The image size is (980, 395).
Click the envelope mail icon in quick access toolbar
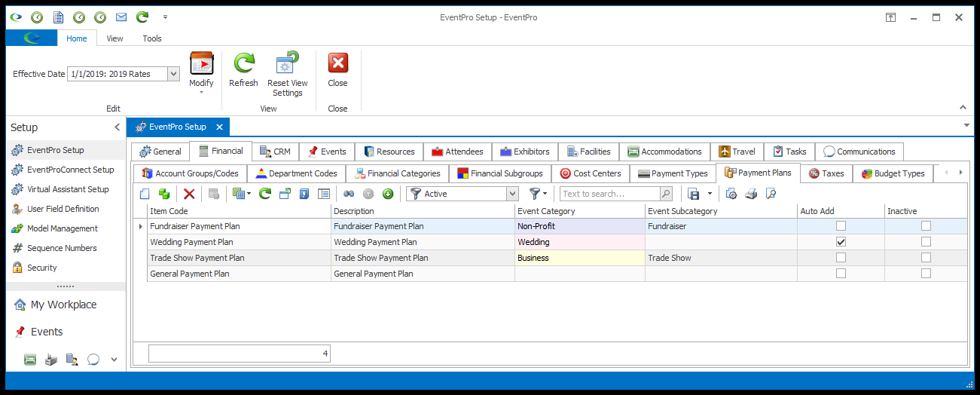[121, 17]
